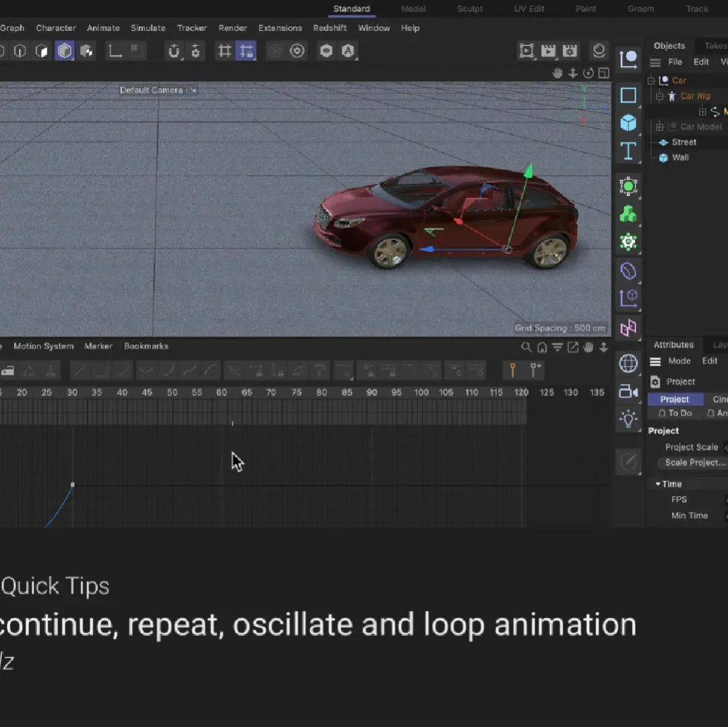Expand the Car Model object in the Objects panel
Image resolution: width=728 pixels, height=727 pixels.
[659, 127]
